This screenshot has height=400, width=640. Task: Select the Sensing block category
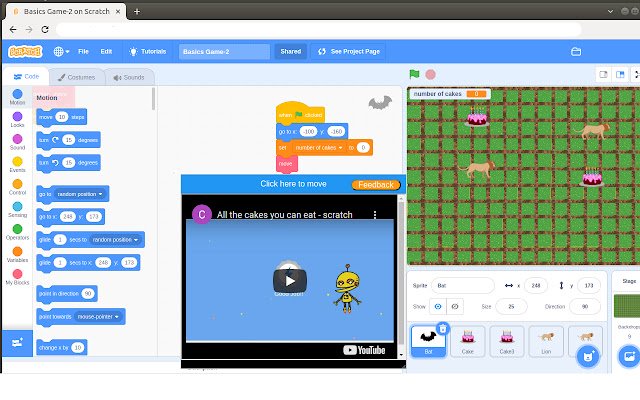[x=17, y=209]
